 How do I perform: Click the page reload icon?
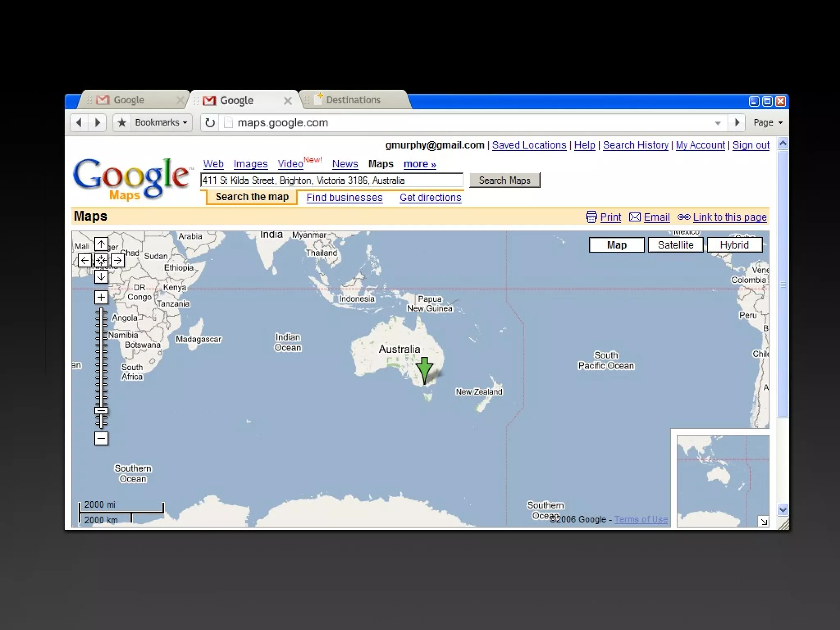click(x=210, y=123)
